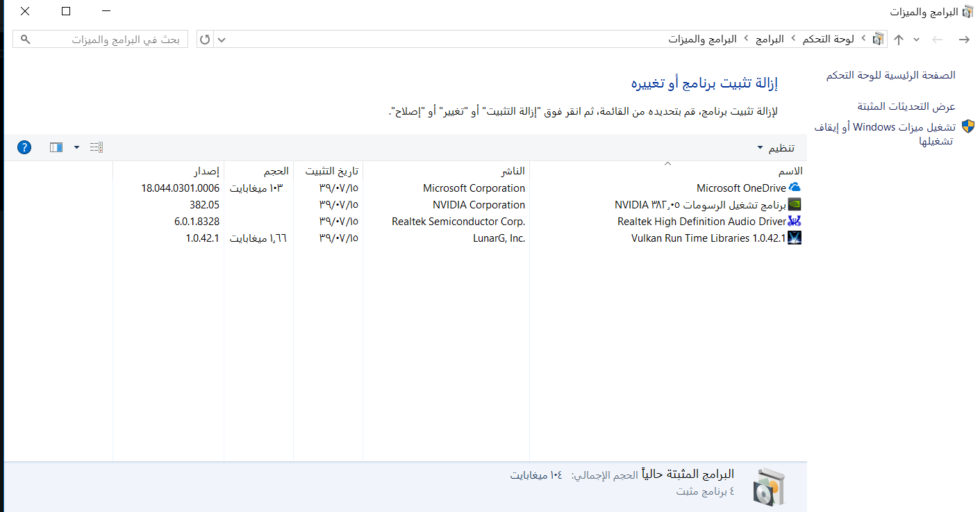Select Realtek High Definition Audio Driver name
Viewport: 980px width, 512px height.
[701, 221]
